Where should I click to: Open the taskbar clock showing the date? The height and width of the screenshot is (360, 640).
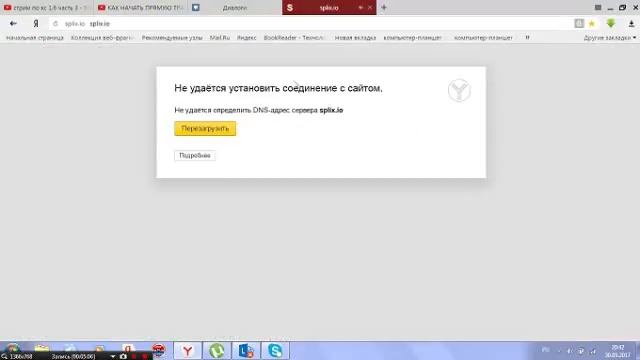pyautogui.click(x=618, y=351)
